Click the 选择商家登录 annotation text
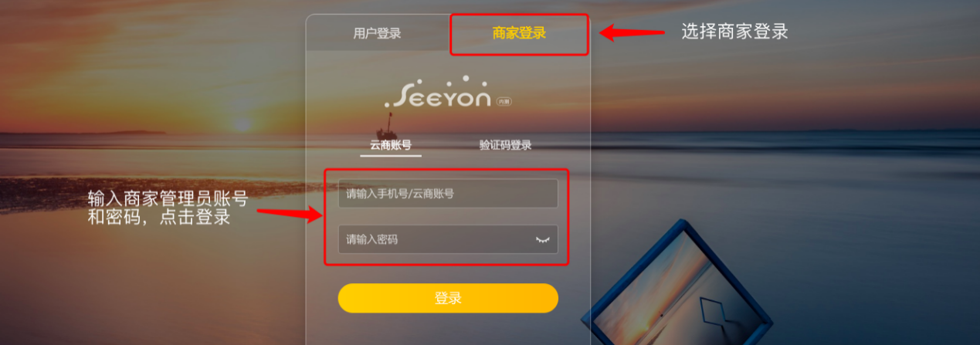Viewport: 980px width, 345px height. point(734,32)
